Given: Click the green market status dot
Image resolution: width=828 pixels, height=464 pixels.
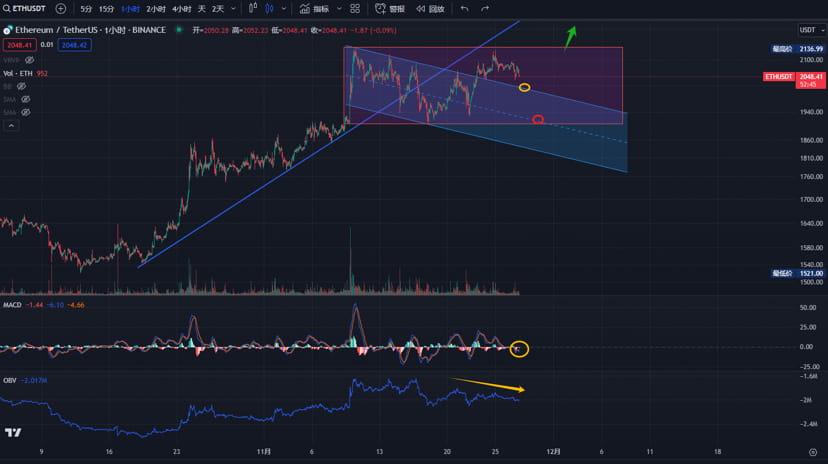Looking at the screenshot, I should [179, 30].
